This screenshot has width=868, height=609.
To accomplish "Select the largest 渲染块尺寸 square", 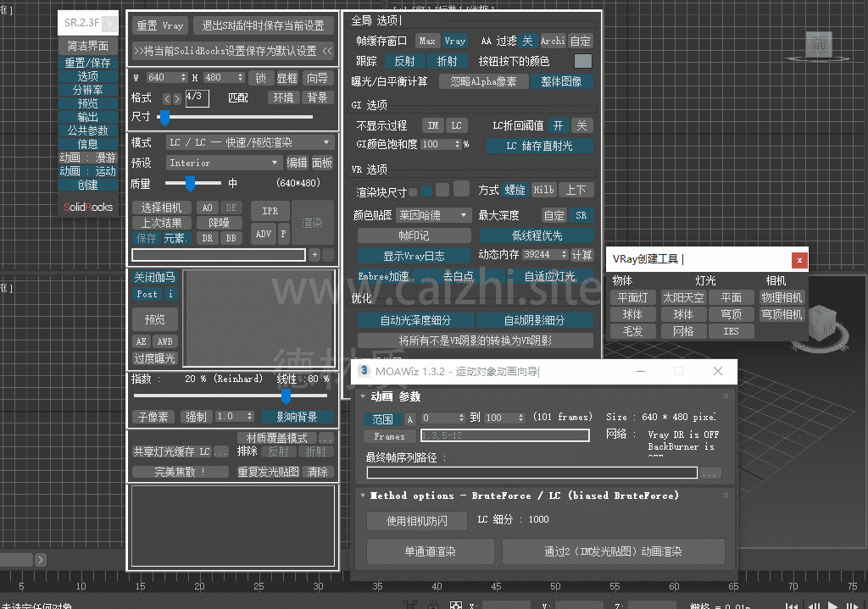I will [x=461, y=189].
